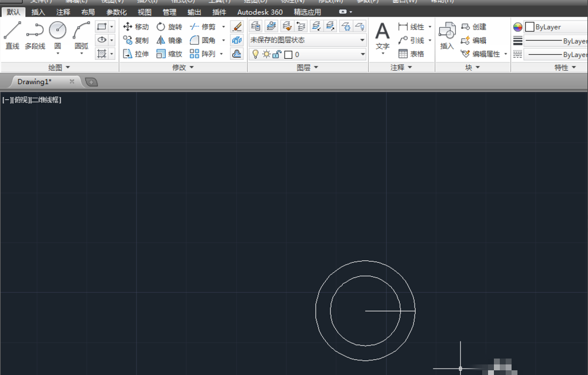The image size is (588, 375).
Task: Click the layer 0 color swatch square
Action: [288, 55]
